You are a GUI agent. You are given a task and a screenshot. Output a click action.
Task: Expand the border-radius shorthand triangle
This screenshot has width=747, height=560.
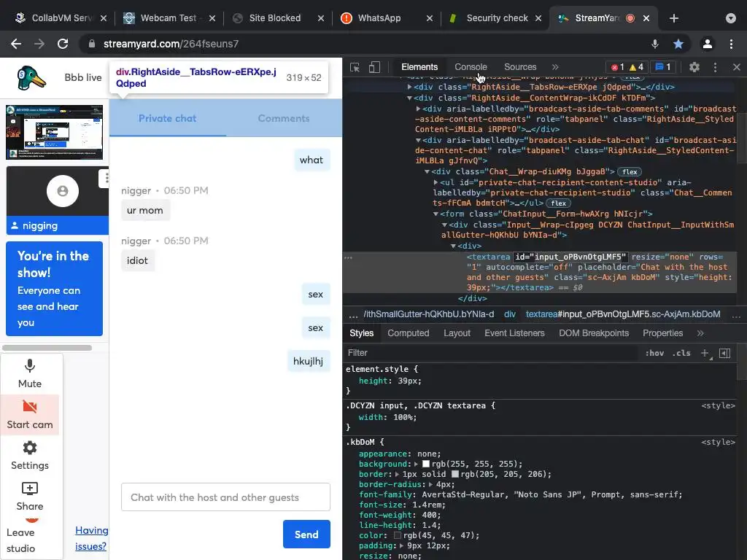431,485
